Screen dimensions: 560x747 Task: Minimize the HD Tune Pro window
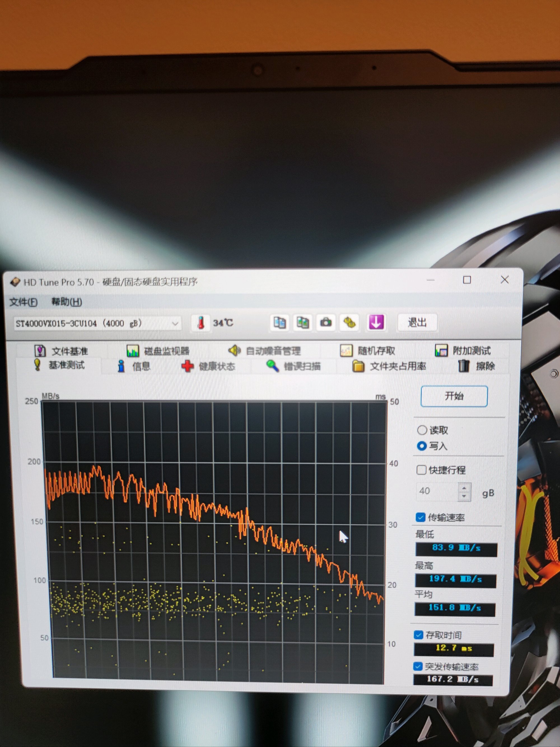(431, 280)
